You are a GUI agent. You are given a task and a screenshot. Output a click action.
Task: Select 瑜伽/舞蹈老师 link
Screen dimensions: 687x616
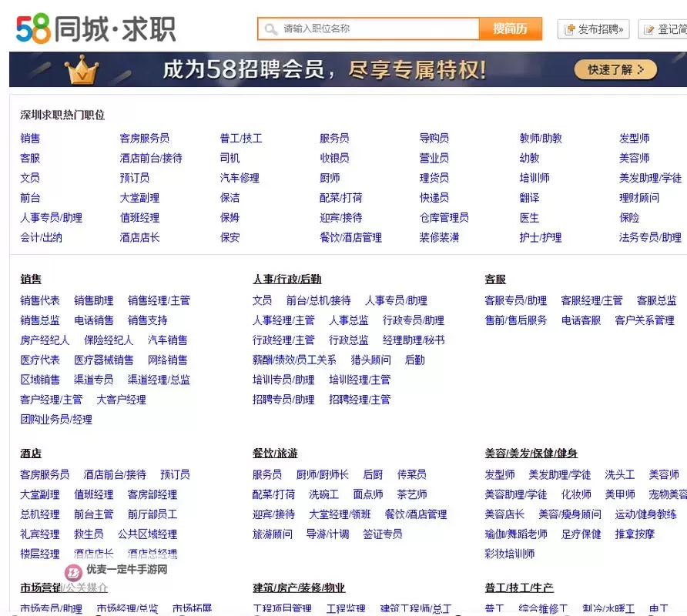(516, 534)
